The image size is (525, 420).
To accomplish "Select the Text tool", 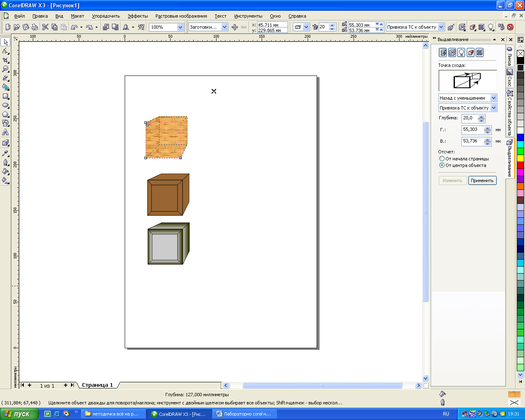I will (x=5, y=132).
